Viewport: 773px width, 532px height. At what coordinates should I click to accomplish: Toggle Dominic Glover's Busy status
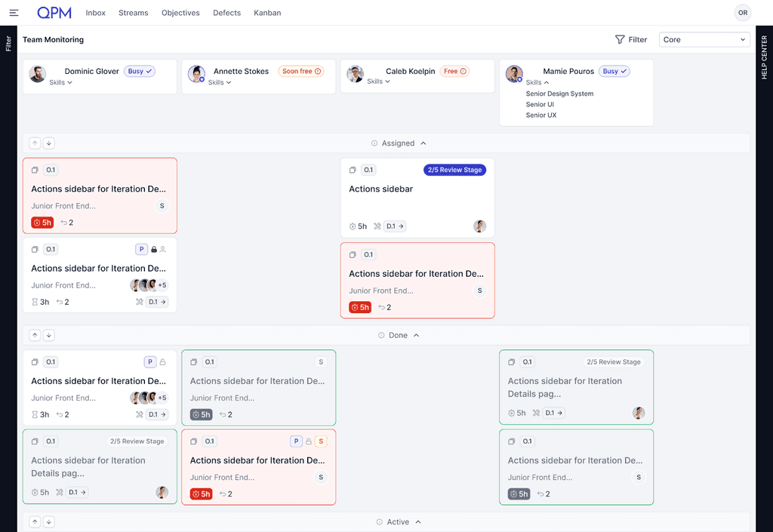[x=140, y=71]
